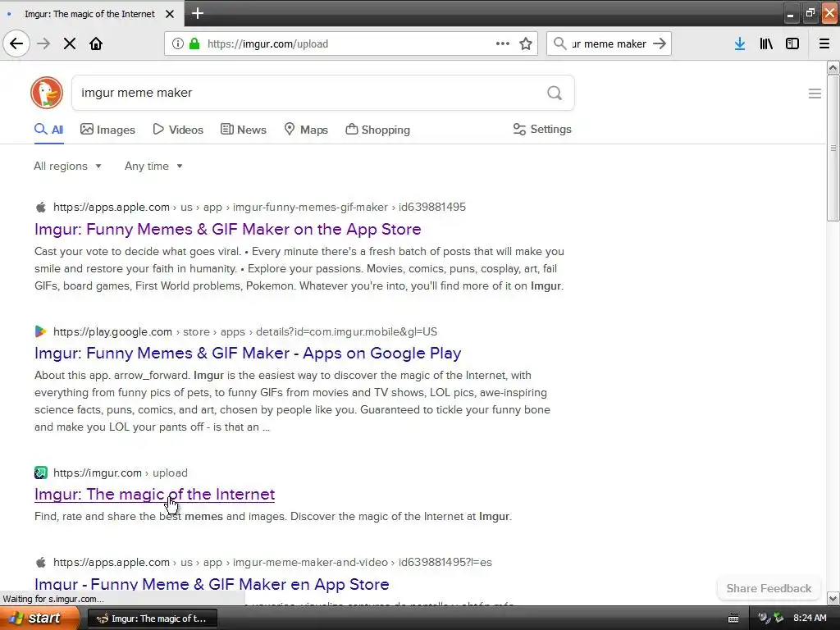
Task: Click the first system tray notification icon
Action: (763, 619)
